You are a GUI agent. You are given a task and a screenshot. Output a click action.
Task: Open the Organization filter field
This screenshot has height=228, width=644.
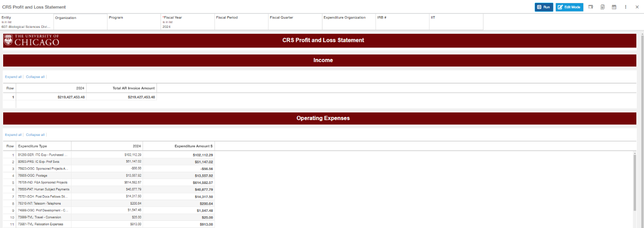click(80, 22)
